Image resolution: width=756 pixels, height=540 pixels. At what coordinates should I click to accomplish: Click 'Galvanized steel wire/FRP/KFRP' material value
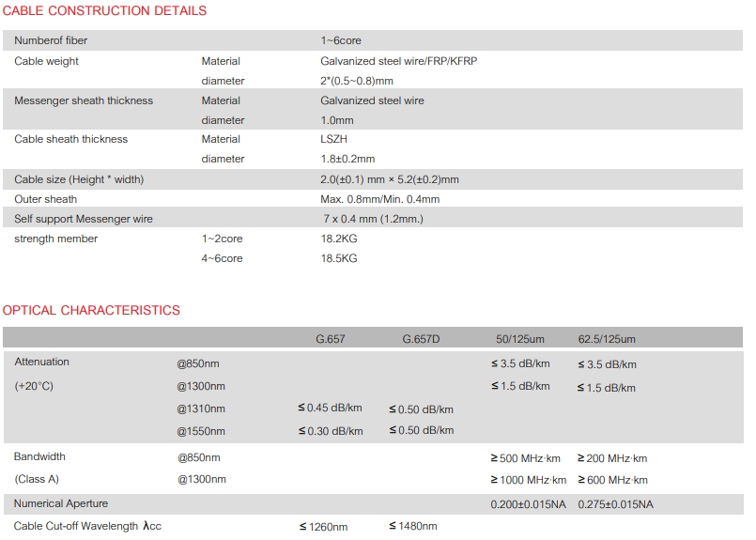pos(405,61)
